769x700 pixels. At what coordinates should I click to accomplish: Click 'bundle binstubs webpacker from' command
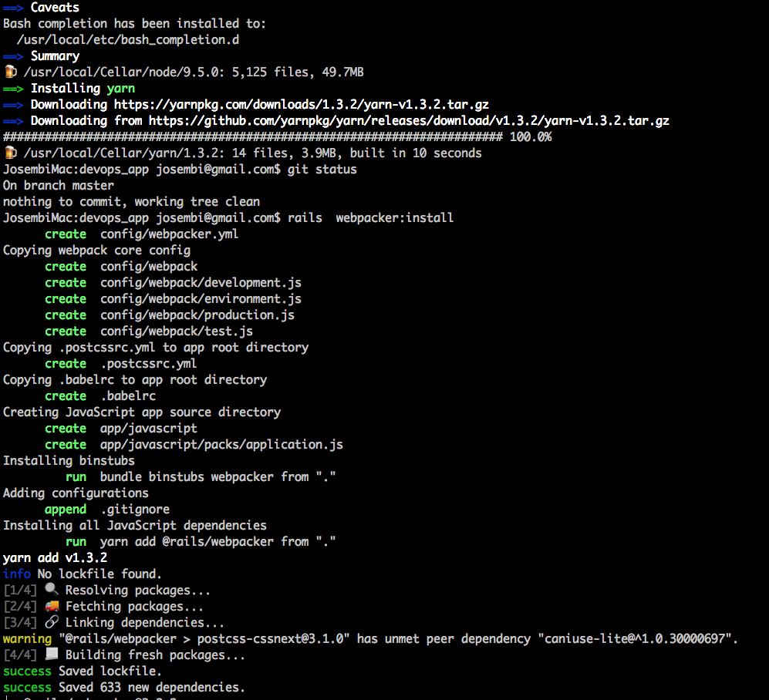204,476
